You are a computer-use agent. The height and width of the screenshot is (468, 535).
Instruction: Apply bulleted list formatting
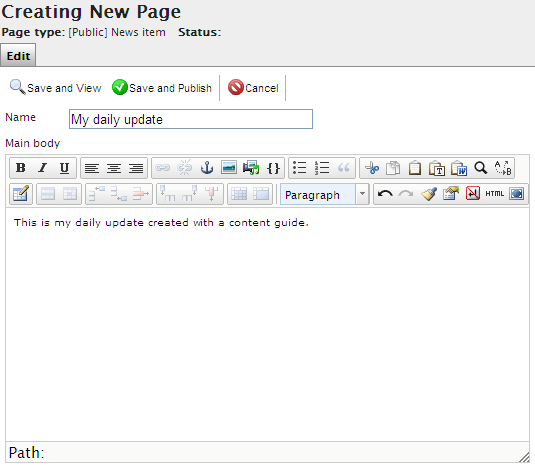tap(300, 168)
